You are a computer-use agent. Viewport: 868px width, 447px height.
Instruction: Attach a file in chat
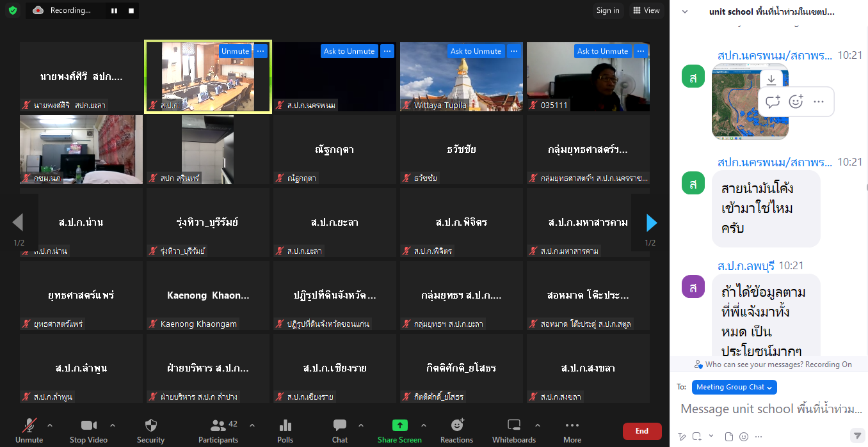tap(729, 437)
